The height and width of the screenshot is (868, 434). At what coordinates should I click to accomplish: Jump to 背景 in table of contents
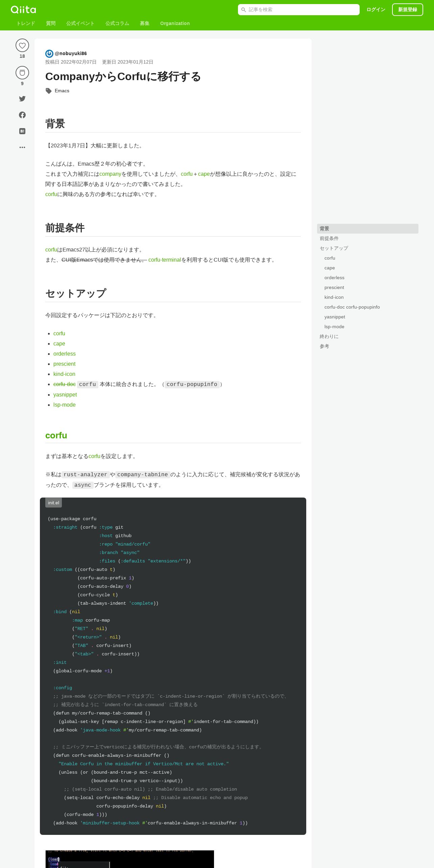[368, 228]
